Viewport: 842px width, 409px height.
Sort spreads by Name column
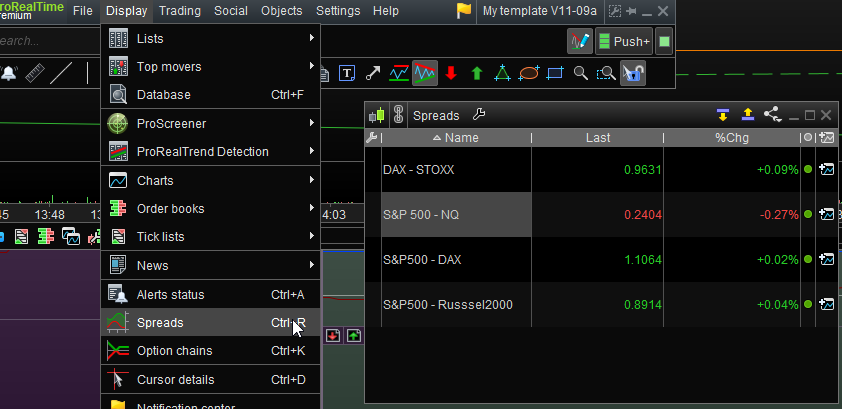pos(456,138)
